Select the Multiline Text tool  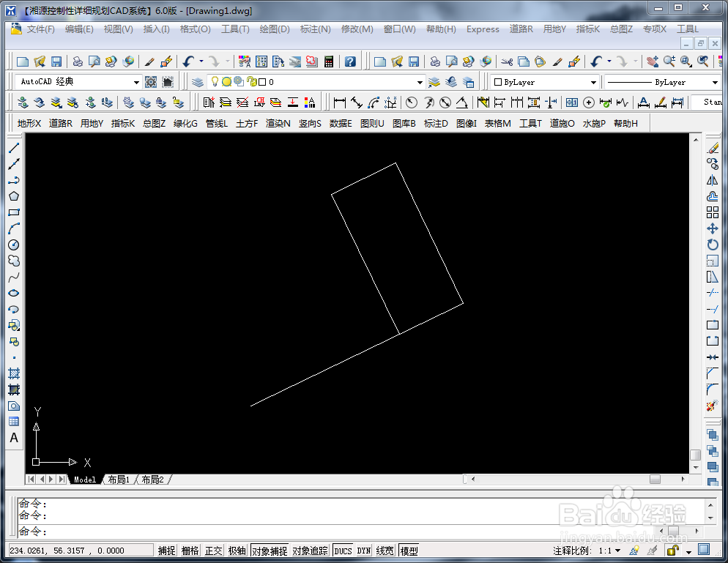(14, 438)
